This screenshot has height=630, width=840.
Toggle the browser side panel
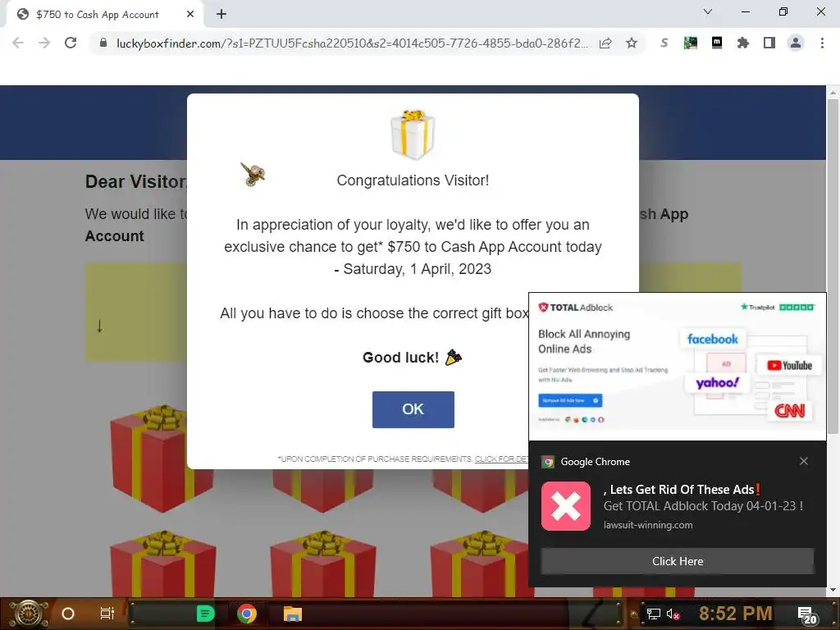(x=769, y=43)
